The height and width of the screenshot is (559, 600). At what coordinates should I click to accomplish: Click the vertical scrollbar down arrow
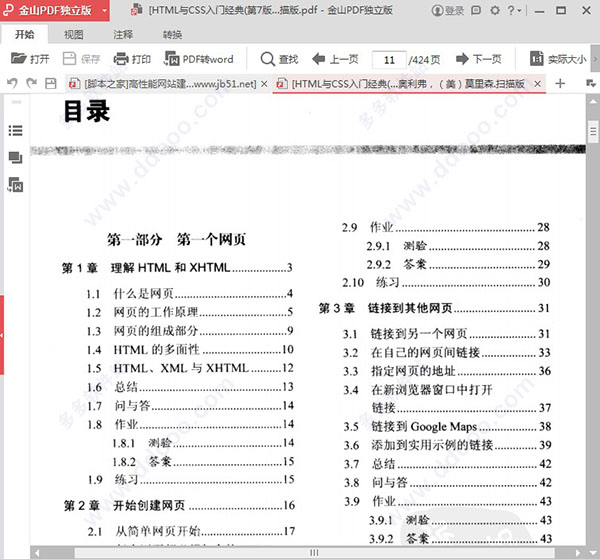593,553
